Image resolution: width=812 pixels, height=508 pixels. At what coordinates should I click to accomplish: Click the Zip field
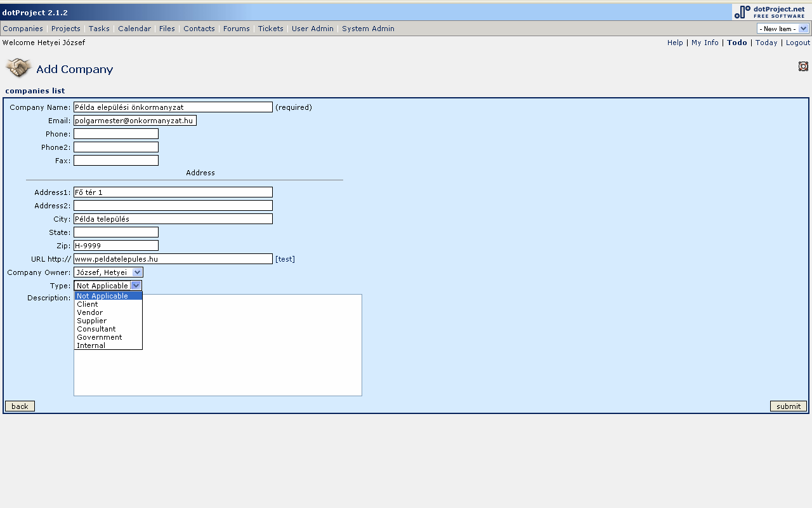[x=116, y=246]
